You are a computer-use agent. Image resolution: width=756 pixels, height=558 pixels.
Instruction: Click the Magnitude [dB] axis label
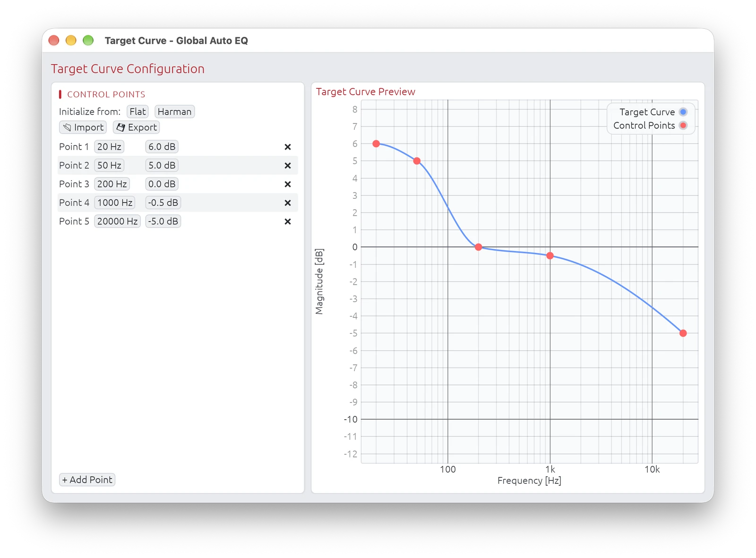tap(319, 281)
